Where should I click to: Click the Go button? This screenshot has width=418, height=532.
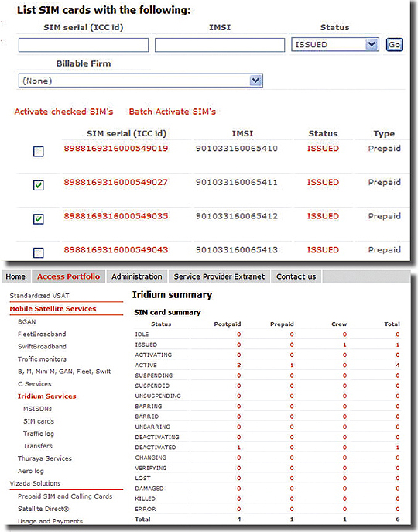[394, 44]
